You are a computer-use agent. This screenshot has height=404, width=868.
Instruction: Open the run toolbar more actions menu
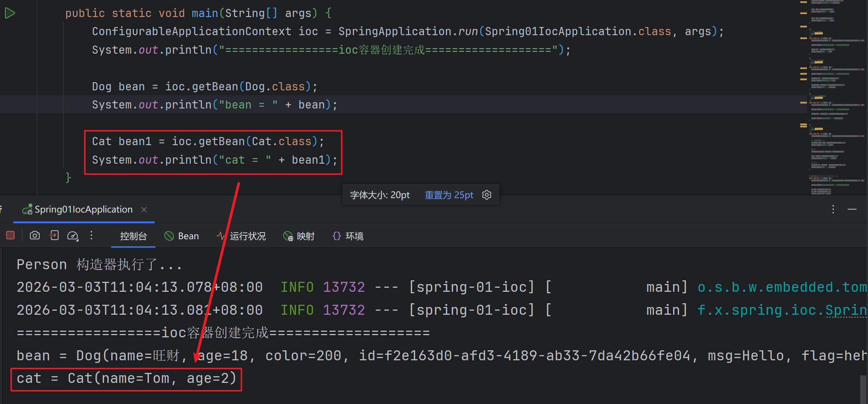pyautogui.click(x=91, y=236)
